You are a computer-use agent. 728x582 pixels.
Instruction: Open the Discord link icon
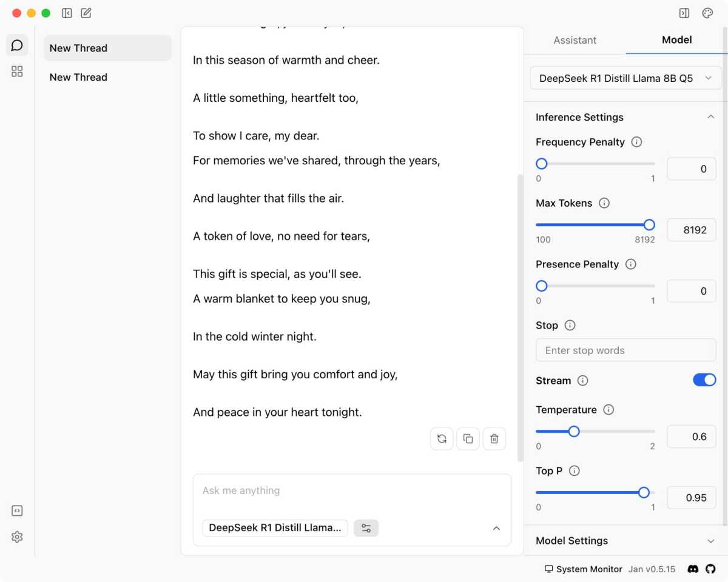693,569
